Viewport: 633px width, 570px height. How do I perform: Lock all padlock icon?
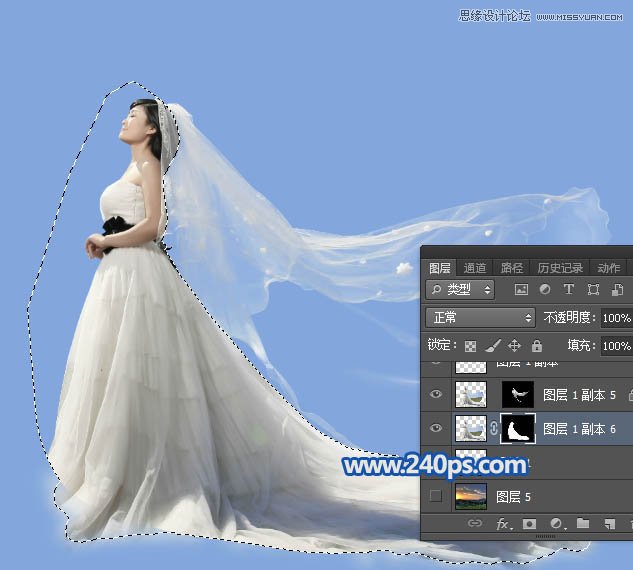537,346
